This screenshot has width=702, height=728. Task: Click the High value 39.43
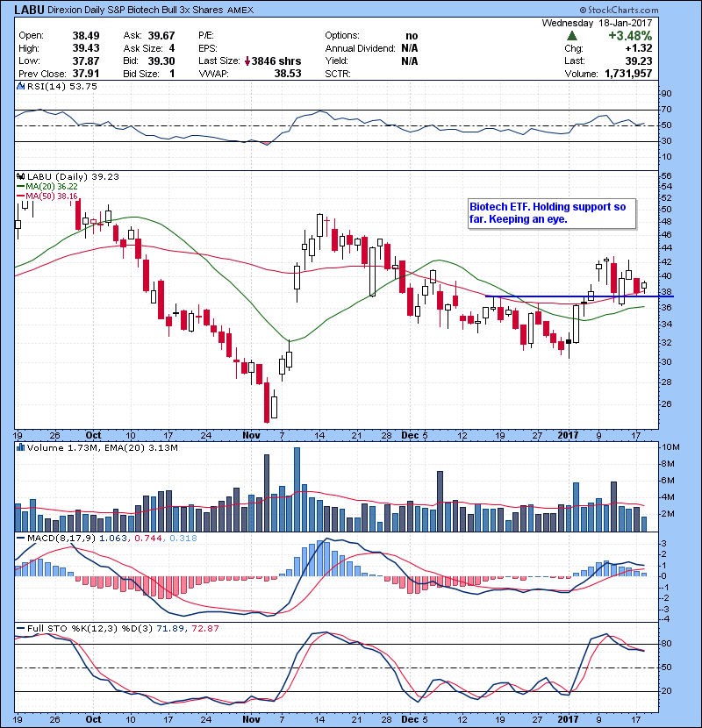(x=86, y=48)
